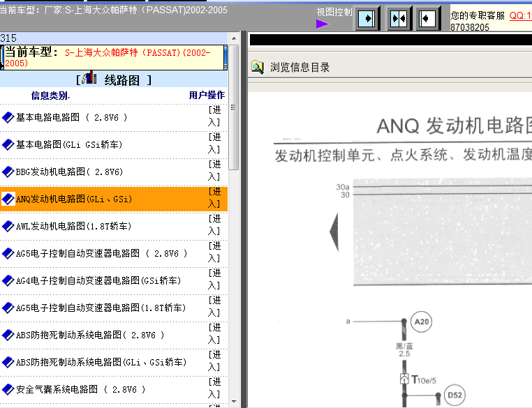
Task: Click the A20 node in wiring diagram
Action: click(422, 322)
